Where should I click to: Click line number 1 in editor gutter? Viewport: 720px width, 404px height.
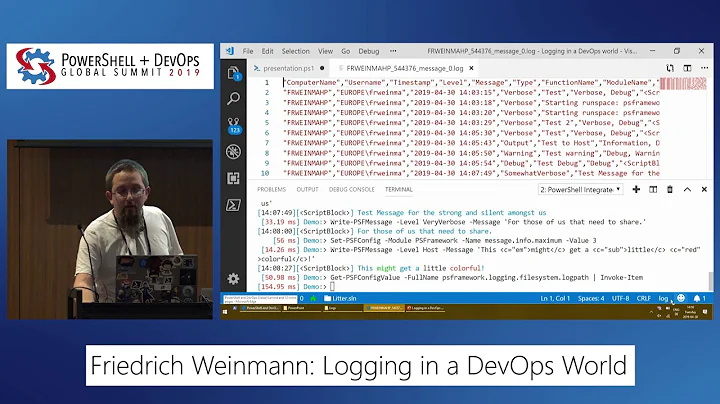point(266,82)
